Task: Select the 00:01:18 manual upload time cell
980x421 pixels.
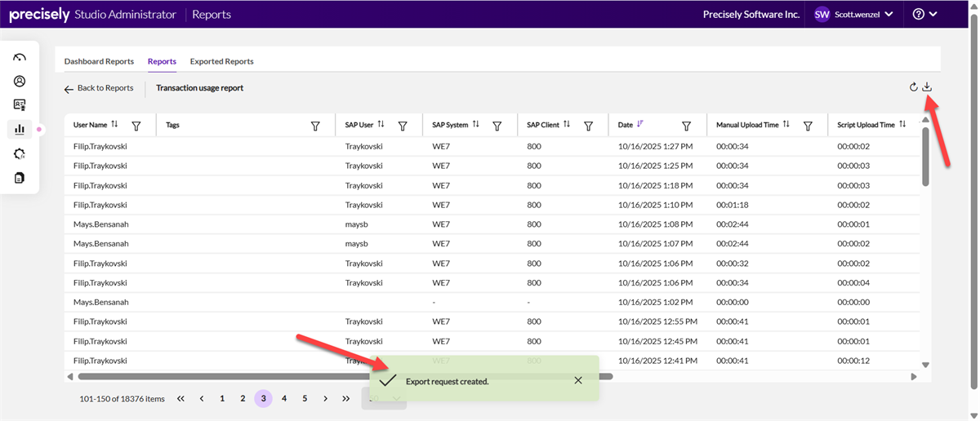Action: (x=733, y=205)
